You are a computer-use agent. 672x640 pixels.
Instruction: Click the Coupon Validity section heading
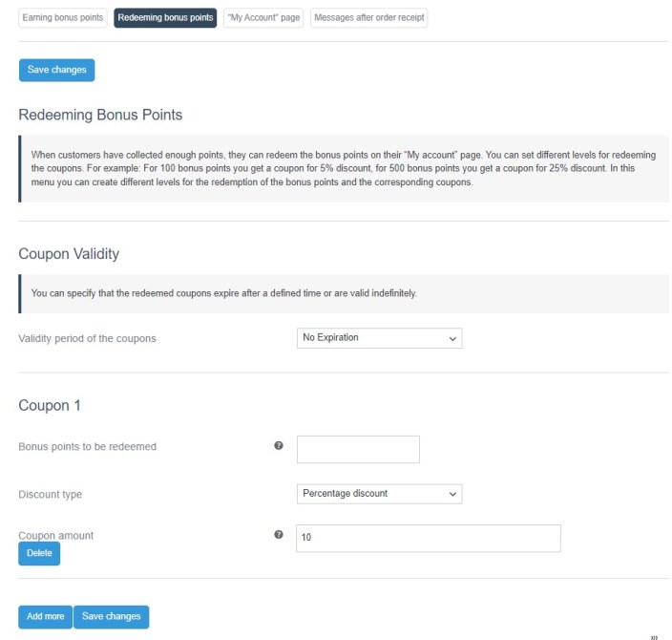(69, 254)
